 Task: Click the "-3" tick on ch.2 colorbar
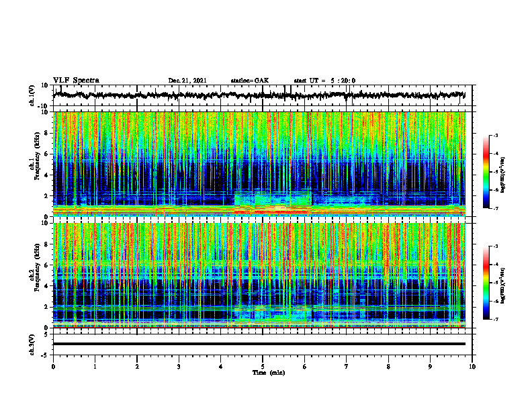pyautogui.click(x=496, y=246)
